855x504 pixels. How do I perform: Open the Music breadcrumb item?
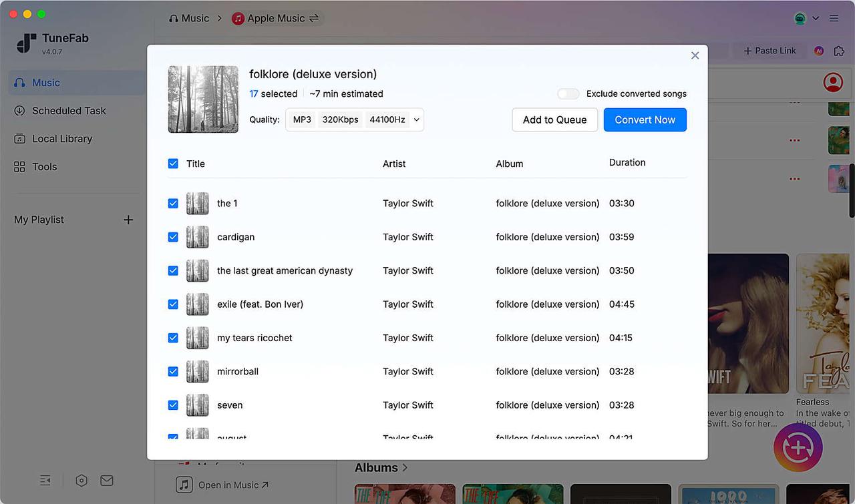194,18
